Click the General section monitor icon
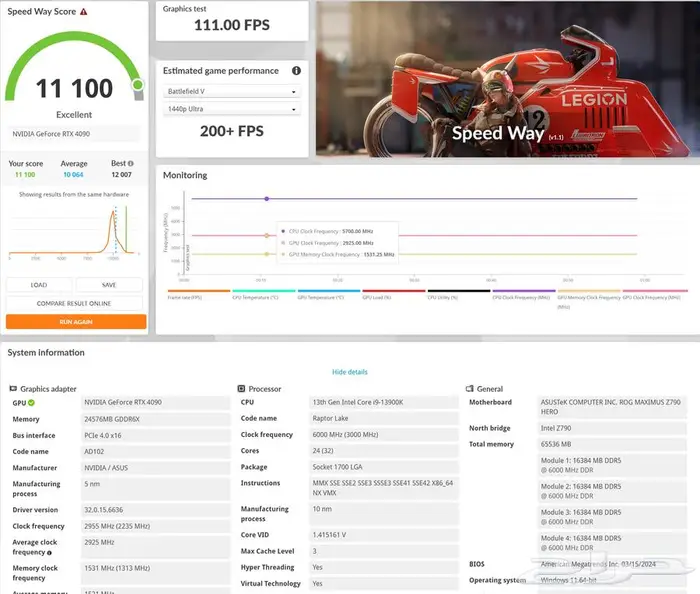700x594 pixels. coord(469,389)
